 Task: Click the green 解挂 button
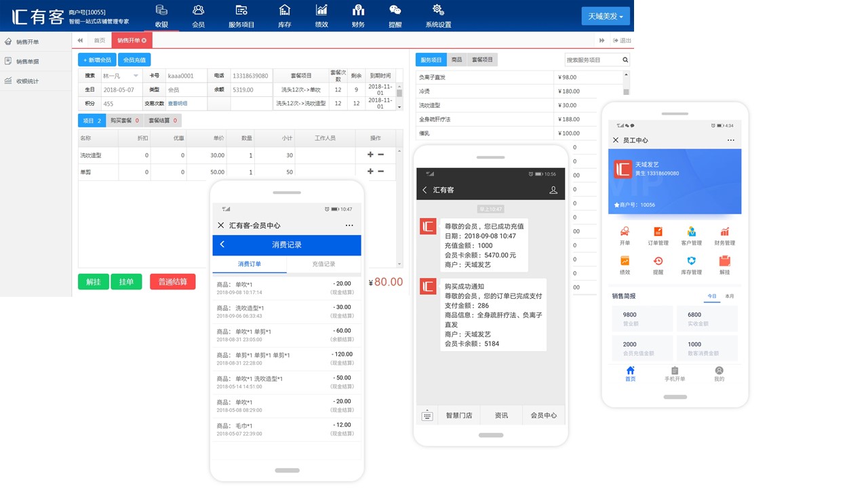pos(94,281)
